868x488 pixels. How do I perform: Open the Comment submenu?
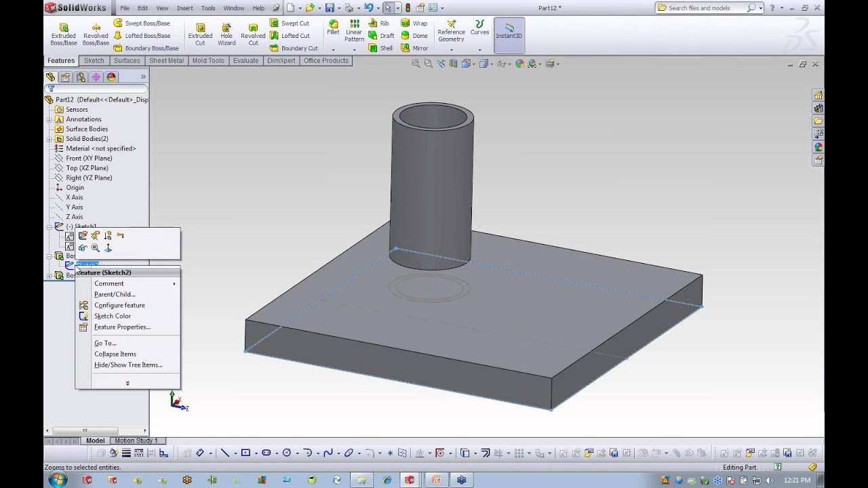pos(127,283)
